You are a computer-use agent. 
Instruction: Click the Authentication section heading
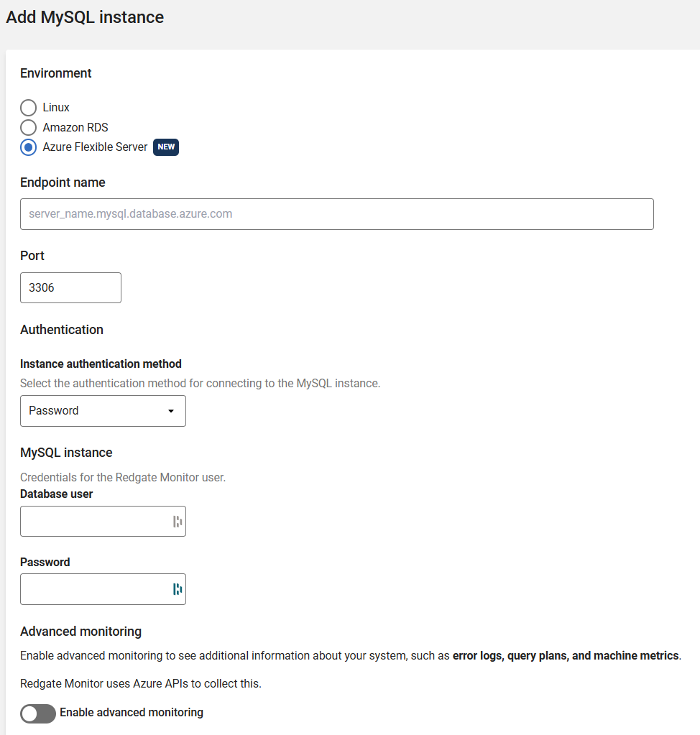pos(62,330)
